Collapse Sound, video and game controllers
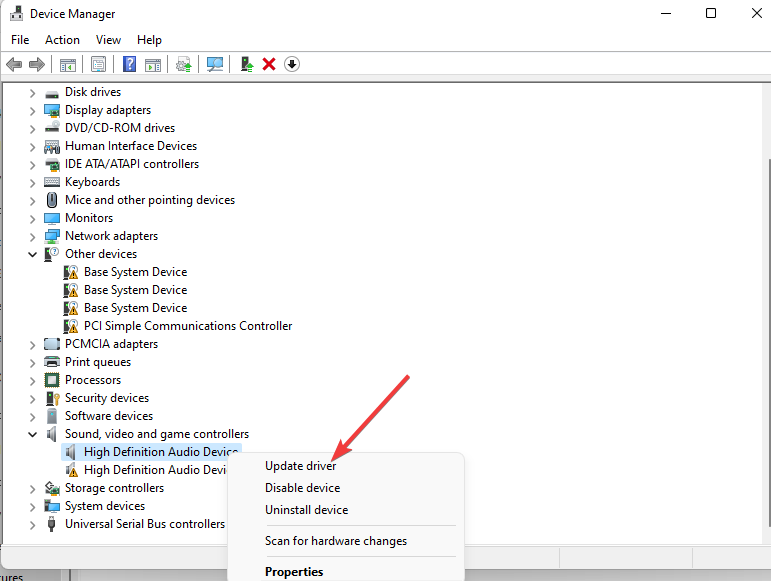 tap(32, 435)
